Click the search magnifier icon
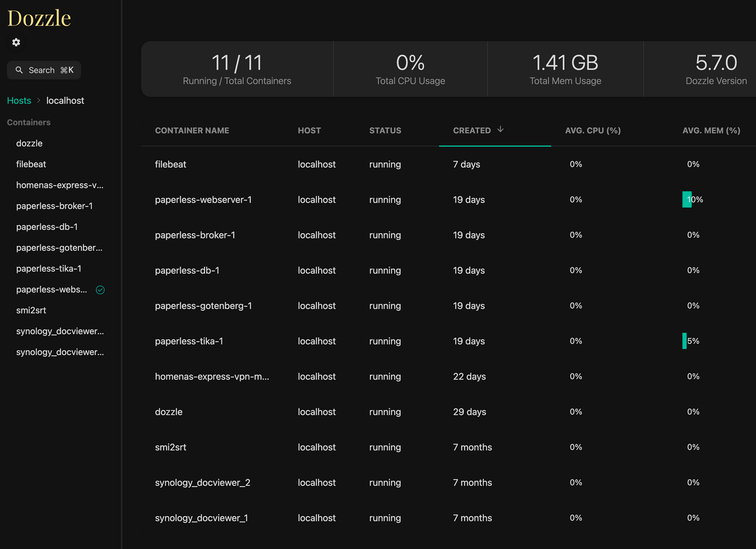756x549 pixels. pos(19,70)
